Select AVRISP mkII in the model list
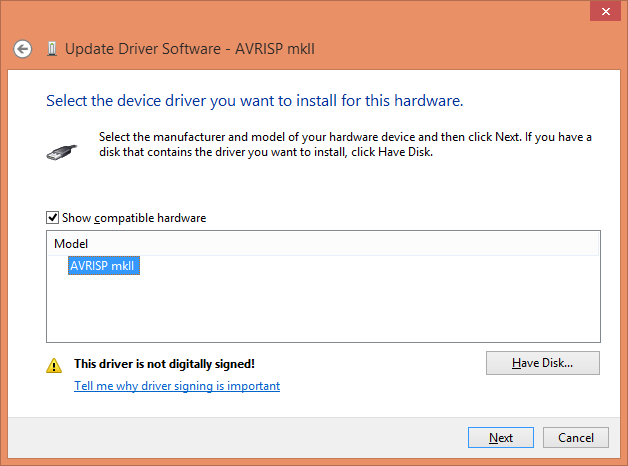The width and height of the screenshot is (628, 466). tap(104, 266)
